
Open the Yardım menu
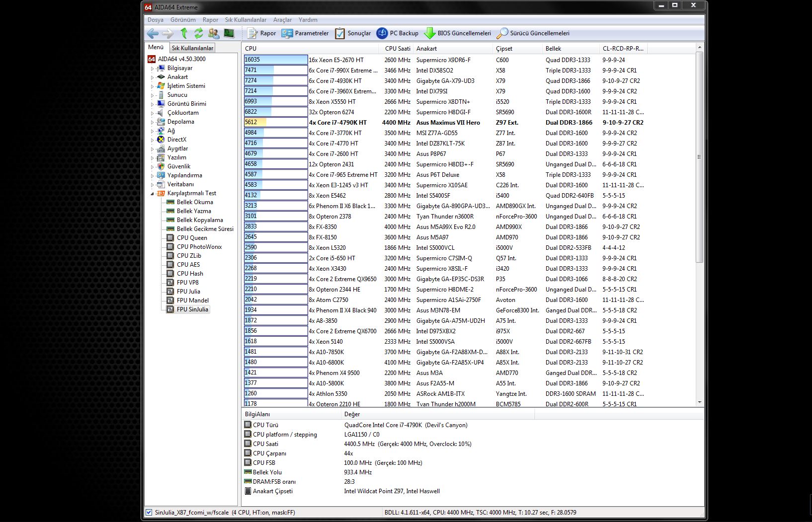click(x=308, y=20)
